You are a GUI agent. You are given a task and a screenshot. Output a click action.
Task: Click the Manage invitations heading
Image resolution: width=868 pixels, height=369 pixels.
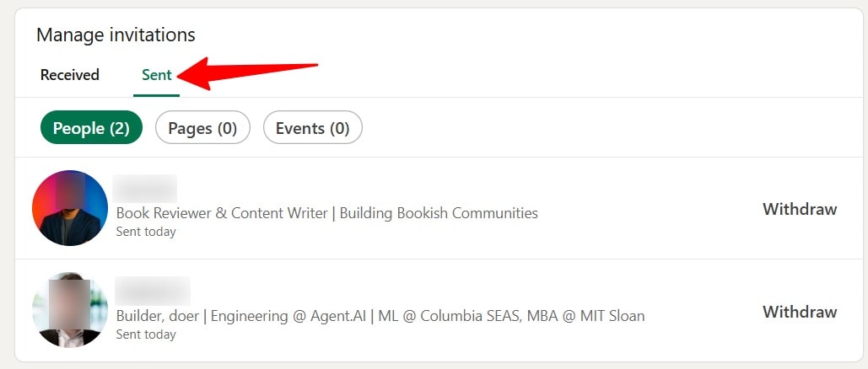[116, 35]
